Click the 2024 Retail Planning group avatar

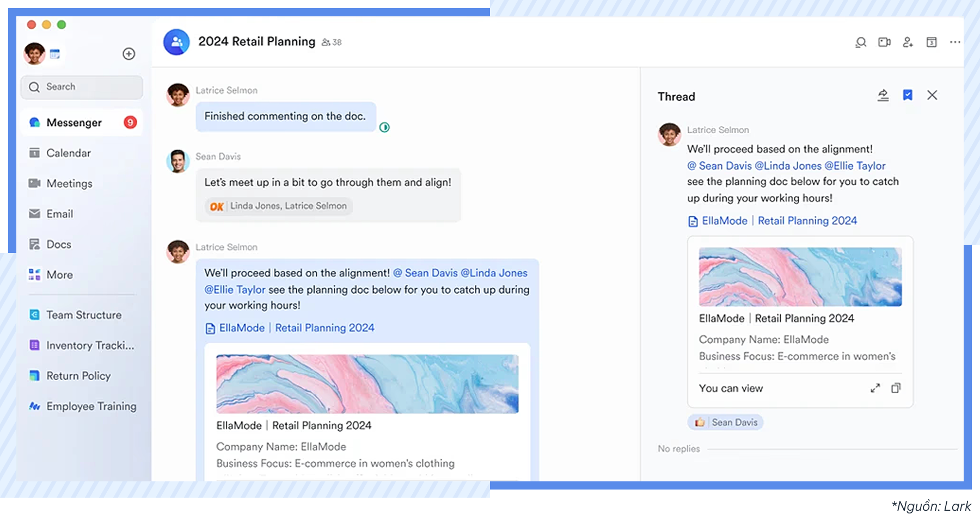coord(176,42)
